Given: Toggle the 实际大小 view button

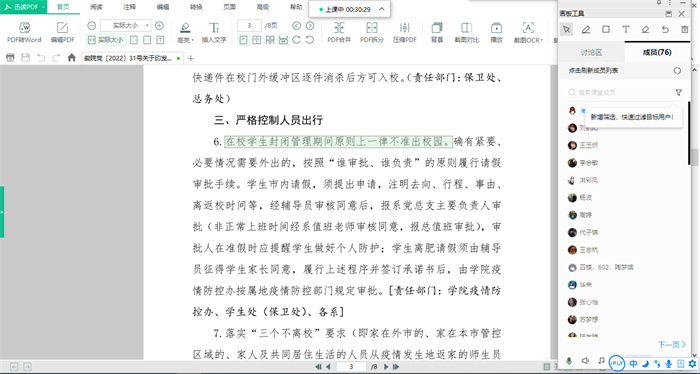Looking at the screenshot, I should [x=105, y=40].
